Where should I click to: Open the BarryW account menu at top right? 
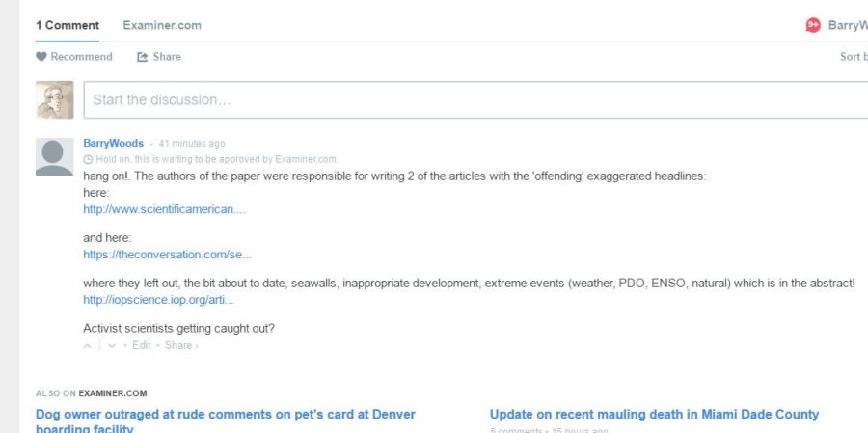tap(847, 25)
